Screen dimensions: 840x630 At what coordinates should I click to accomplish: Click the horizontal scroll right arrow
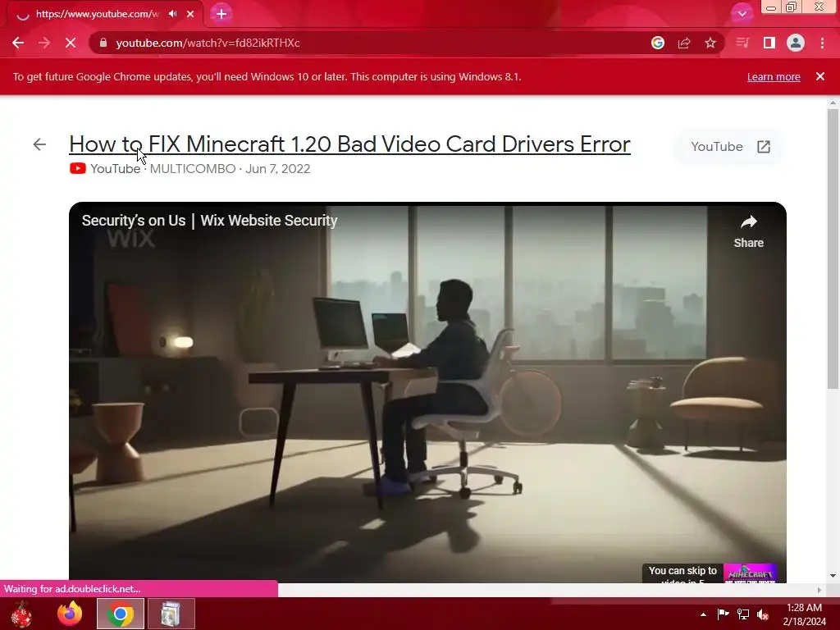(x=819, y=590)
